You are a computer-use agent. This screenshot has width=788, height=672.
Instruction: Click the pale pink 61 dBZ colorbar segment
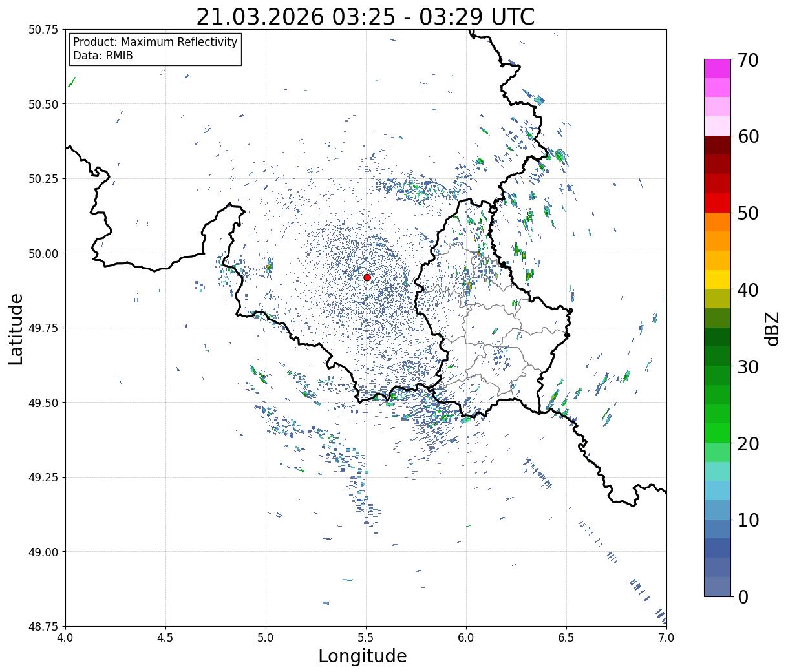point(718,126)
